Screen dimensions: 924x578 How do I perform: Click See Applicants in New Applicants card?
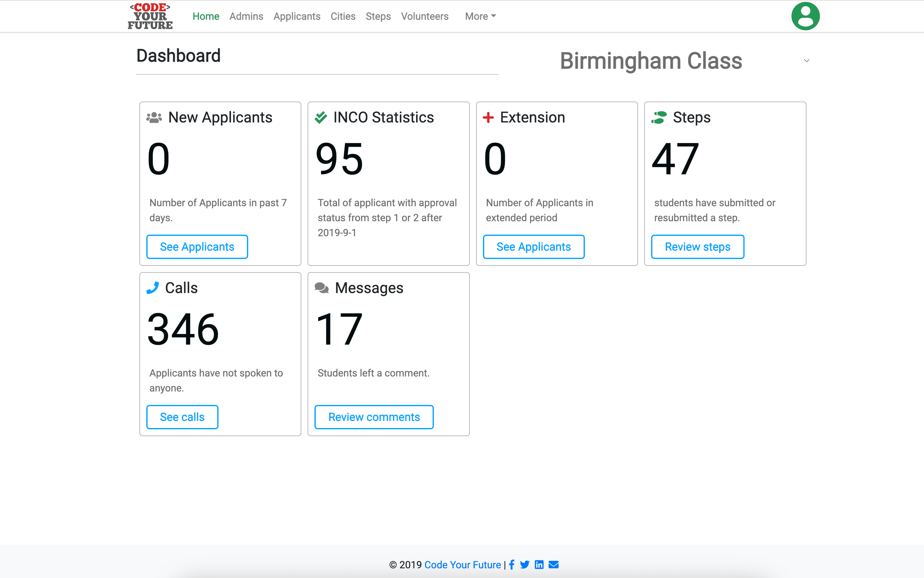(x=197, y=247)
